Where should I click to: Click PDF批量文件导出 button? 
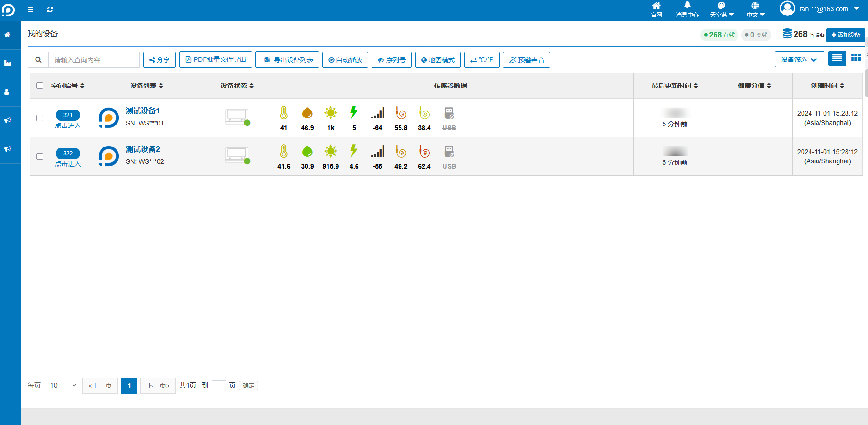click(216, 60)
